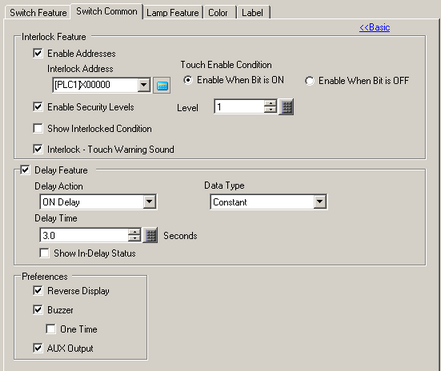This screenshot has width=441, height=371.
Task: Open the Interlock Address browse icon
Action: 162,85
